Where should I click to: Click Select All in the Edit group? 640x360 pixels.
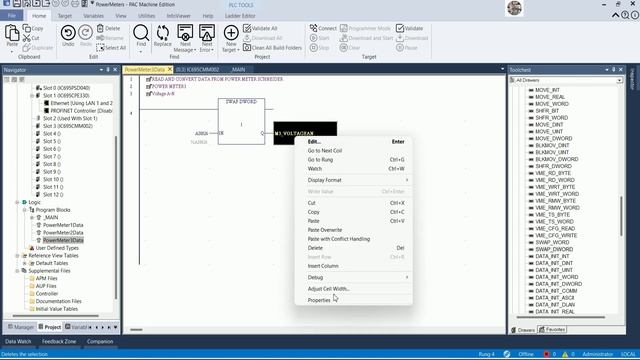click(111, 48)
